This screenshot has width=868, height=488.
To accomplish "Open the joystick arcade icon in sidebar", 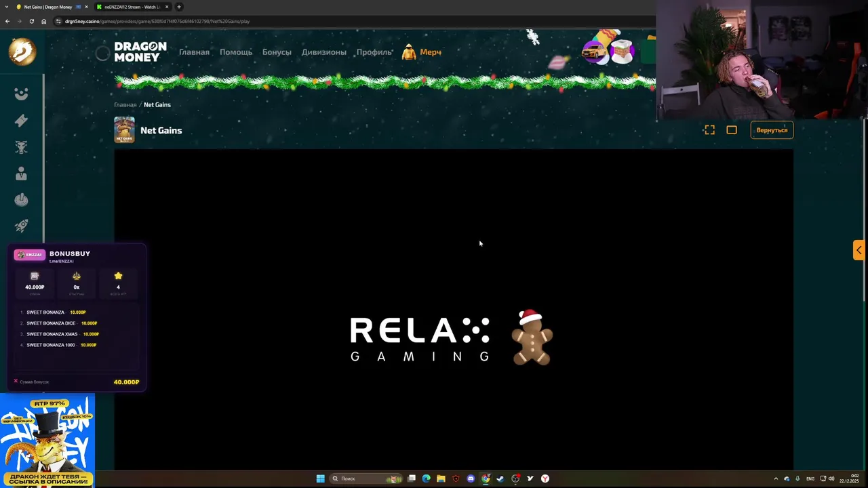I will coord(21,200).
